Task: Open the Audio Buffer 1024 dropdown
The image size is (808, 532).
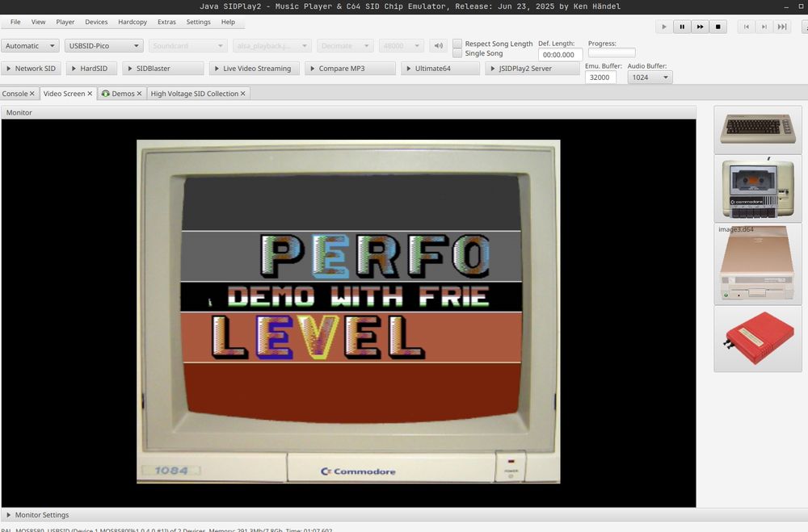Action: pos(650,77)
